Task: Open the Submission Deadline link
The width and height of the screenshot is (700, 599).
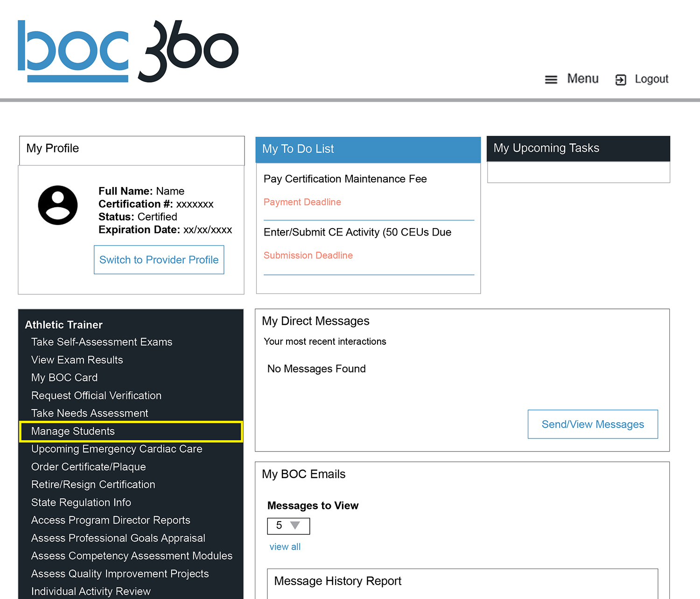Action: [x=308, y=255]
